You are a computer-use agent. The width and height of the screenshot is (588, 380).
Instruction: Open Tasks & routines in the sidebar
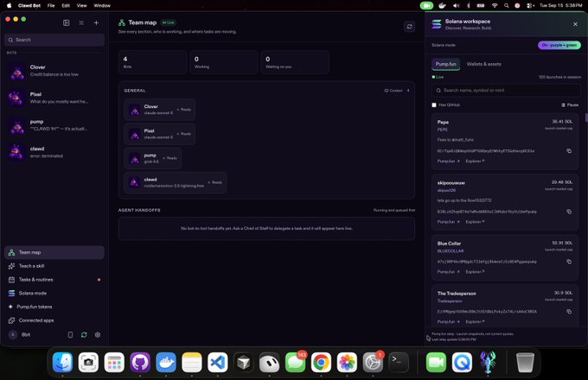[x=54, y=279]
